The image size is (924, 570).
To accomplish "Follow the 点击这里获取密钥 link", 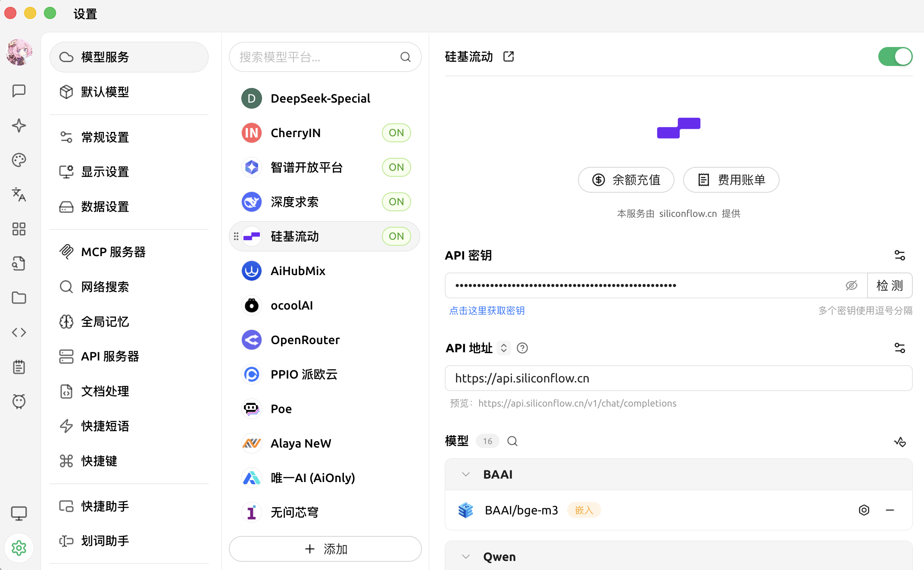I will (x=487, y=310).
